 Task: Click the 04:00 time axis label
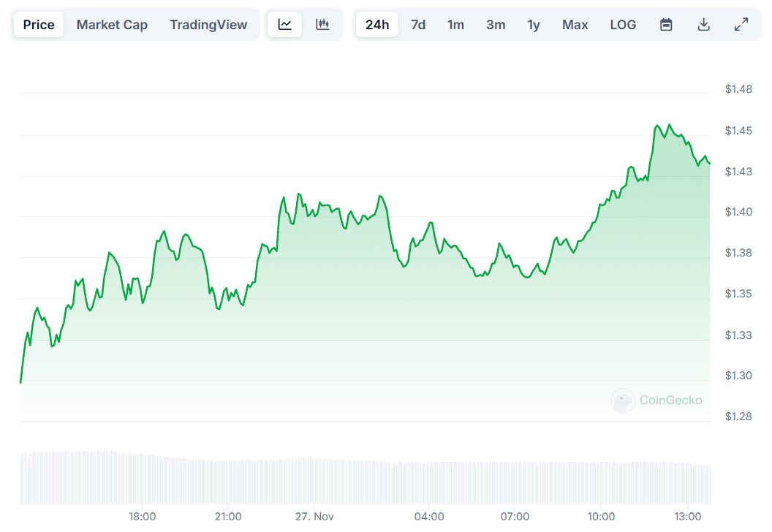click(x=429, y=517)
